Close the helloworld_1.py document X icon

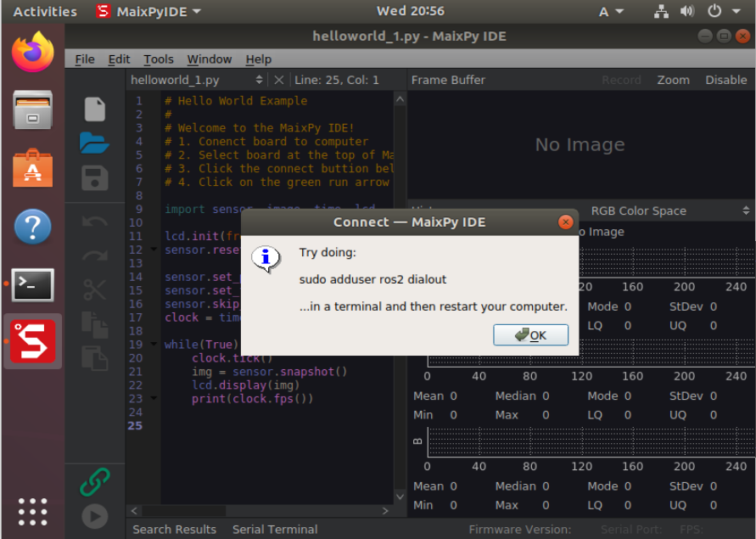(x=278, y=80)
